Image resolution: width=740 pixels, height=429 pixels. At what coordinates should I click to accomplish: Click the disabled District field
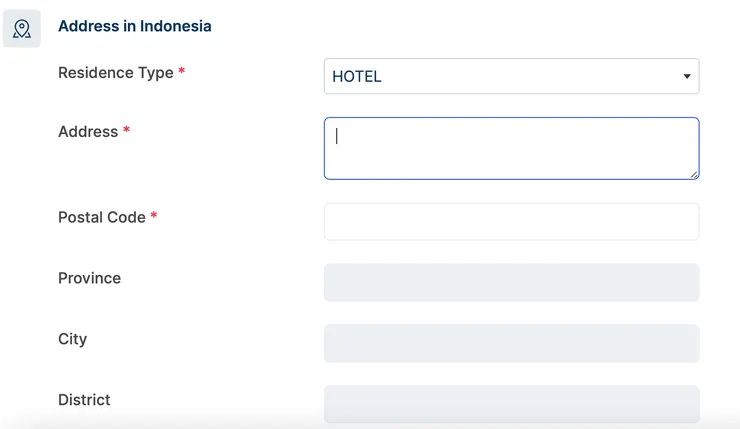(511, 404)
